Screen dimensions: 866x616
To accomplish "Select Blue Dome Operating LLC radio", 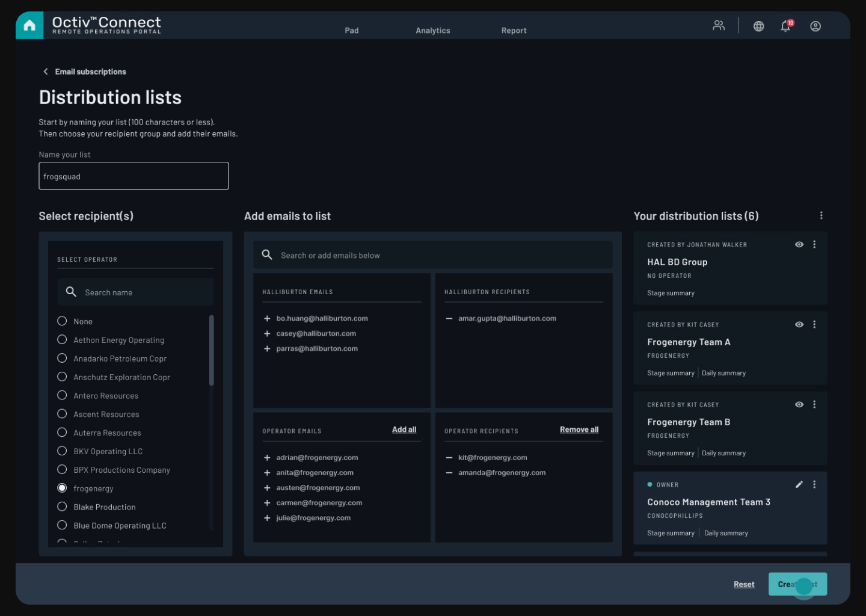I will click(x=62, y=525).
